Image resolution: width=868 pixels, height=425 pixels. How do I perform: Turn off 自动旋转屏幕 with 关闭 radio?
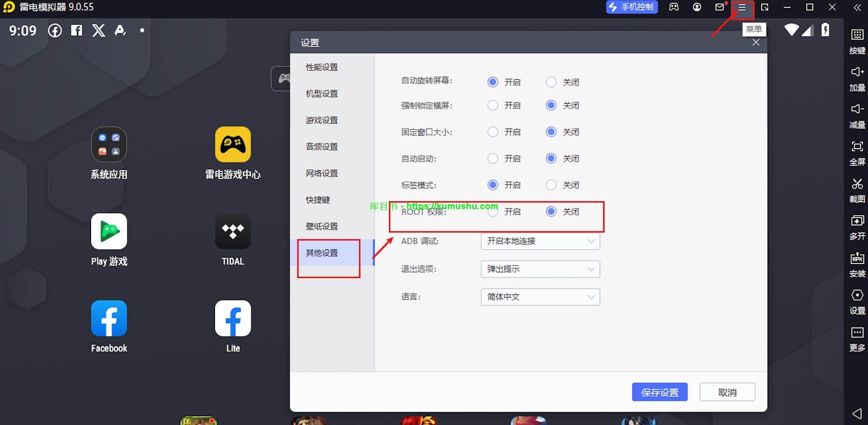point(551,82)
